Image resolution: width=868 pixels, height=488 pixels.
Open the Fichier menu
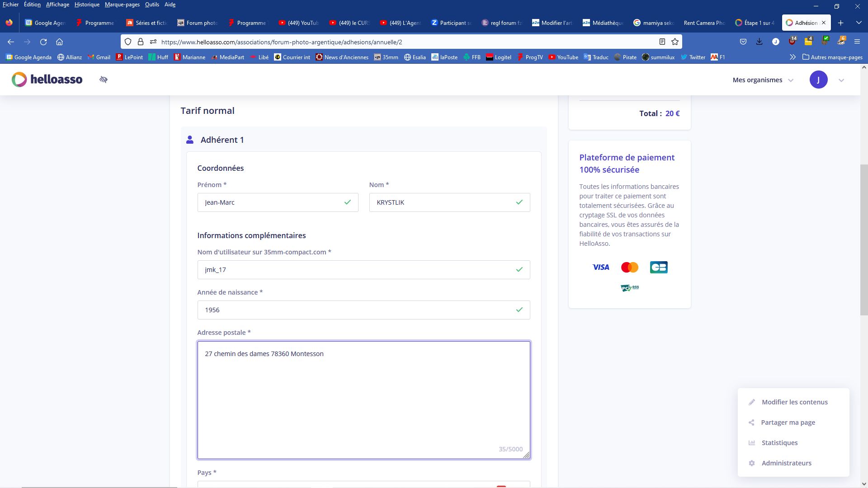pos(10,5)
